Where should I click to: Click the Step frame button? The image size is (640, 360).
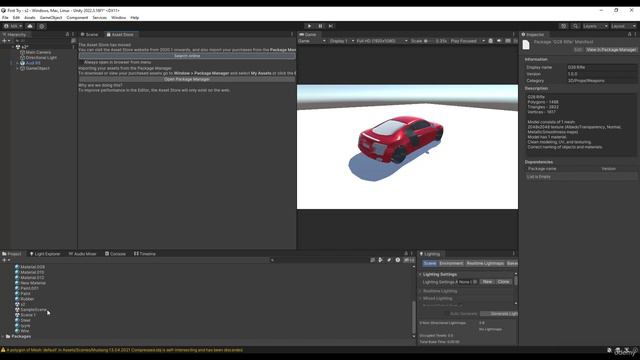331,26
